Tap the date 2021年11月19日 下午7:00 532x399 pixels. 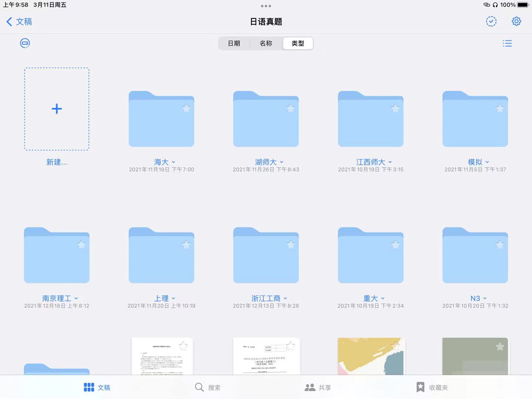(x=161, y=170)
